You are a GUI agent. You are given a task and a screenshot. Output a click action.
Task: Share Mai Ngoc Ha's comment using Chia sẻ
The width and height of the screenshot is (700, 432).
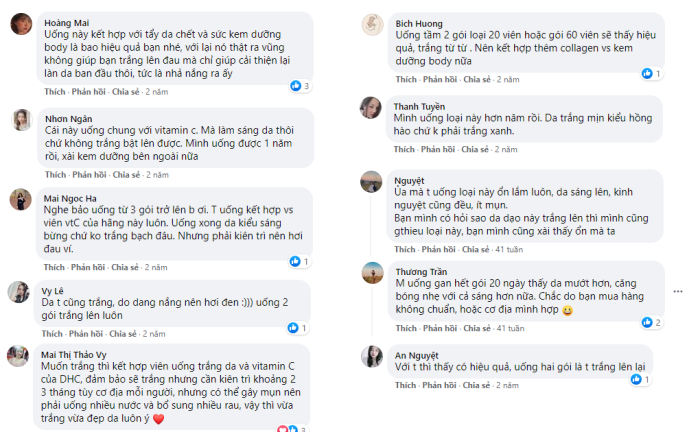click(125, 268)
